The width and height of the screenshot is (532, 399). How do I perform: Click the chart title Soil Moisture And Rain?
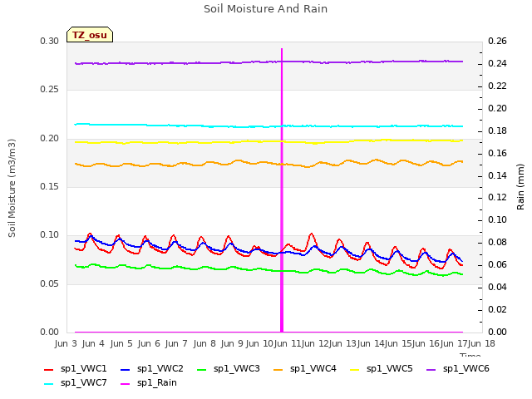[x=266, y=8]
